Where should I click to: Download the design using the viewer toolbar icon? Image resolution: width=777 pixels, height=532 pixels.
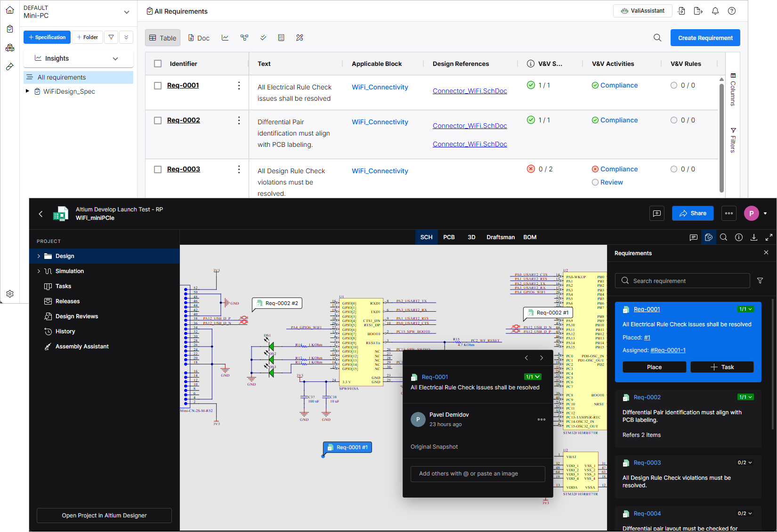coord(754,237)
